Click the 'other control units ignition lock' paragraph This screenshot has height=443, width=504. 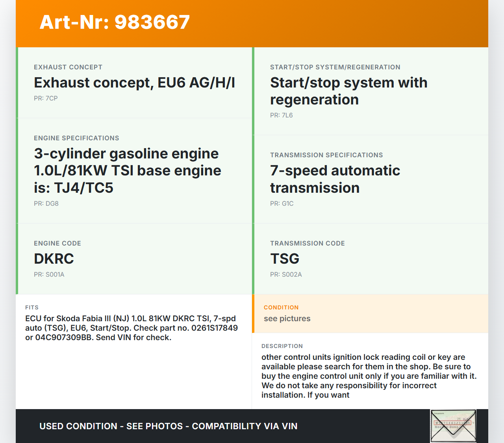point(369,376)
